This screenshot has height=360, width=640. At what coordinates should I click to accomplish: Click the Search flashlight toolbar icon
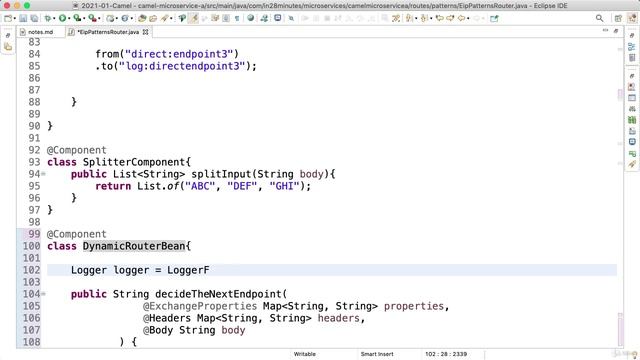165,18
